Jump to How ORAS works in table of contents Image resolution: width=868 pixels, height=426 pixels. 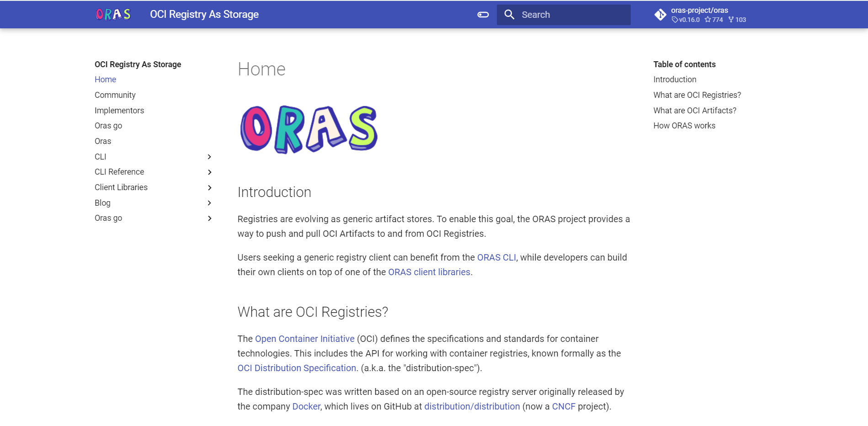pyautogui.click(x=684, y=125)
